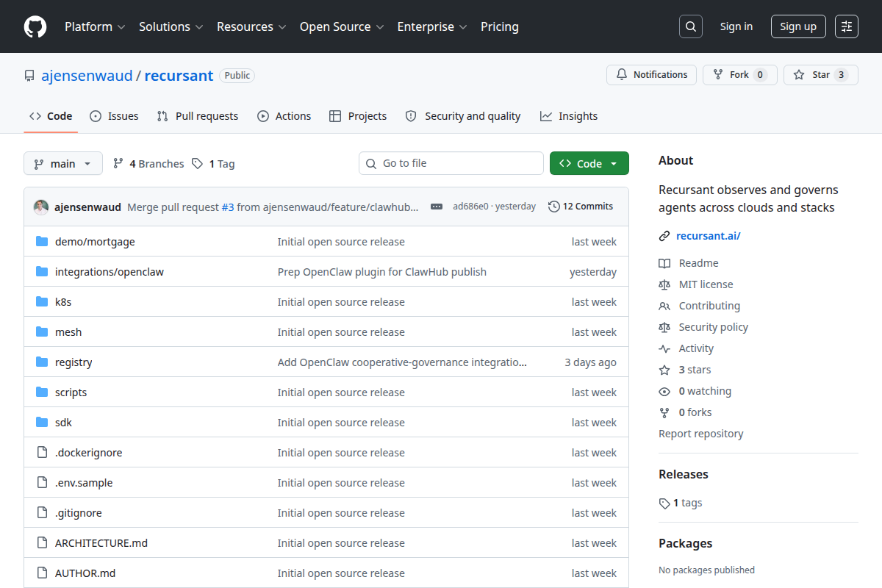Click the .dockerignore file icon
This screenshot has height=588, width=882.
point(42,453)
